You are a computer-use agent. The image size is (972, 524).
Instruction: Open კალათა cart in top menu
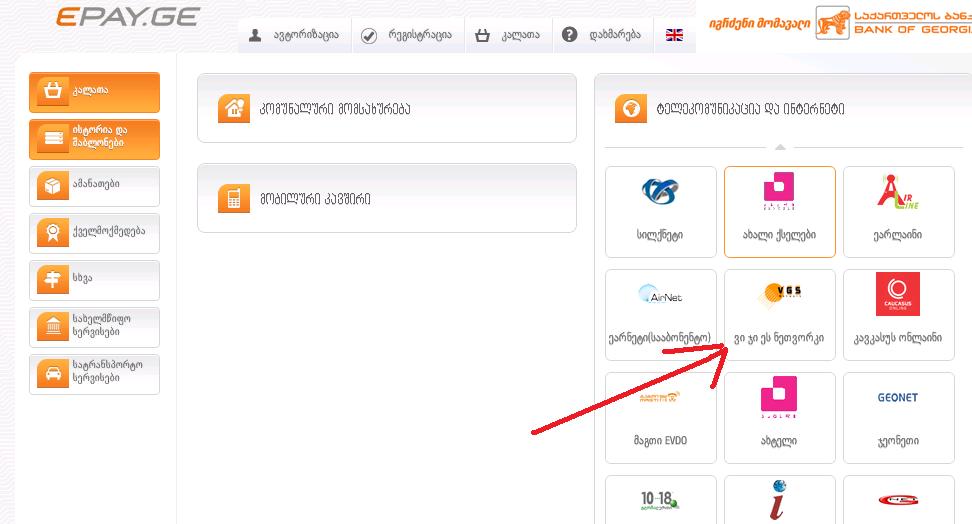(x=508, y=35)
